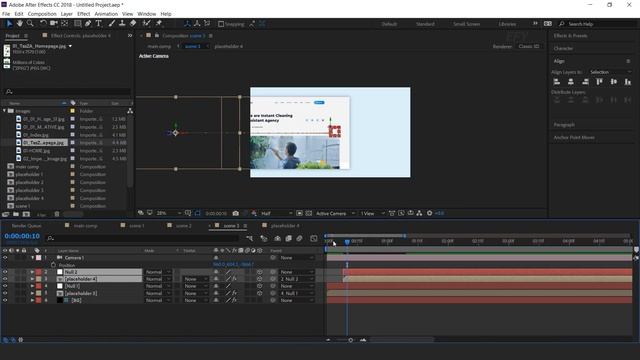Align selected layers to left edge
This screenshot has width=640, height=360.
(557, 82)
